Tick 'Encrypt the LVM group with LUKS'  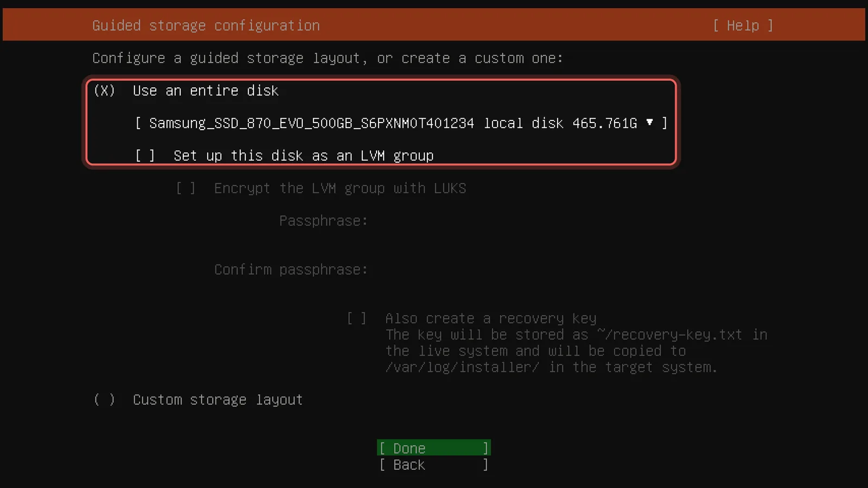[186, 188]
